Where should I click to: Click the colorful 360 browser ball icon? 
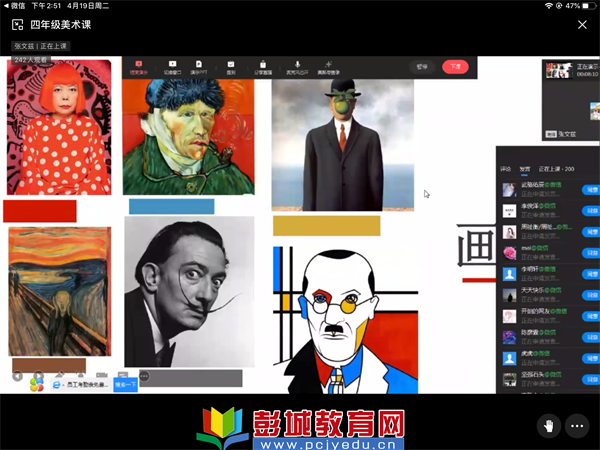coord(37,385)
